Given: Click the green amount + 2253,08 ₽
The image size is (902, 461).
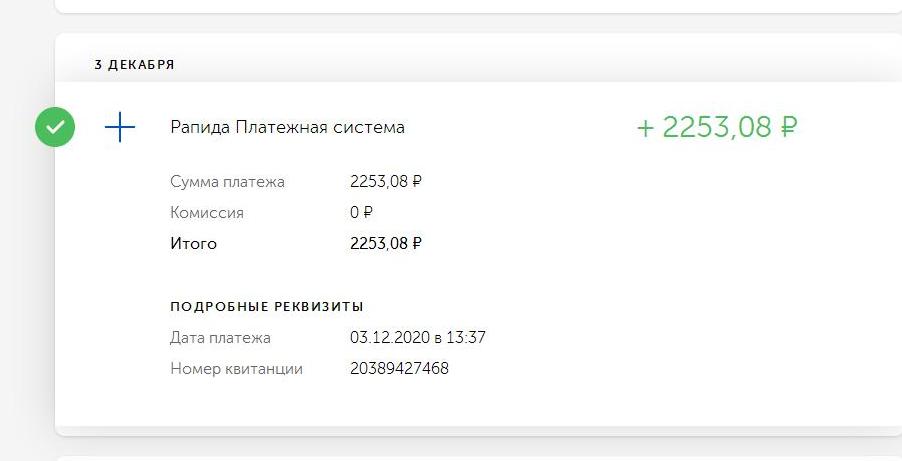Looking at the screenshot, I should click(x=717, y=127).
